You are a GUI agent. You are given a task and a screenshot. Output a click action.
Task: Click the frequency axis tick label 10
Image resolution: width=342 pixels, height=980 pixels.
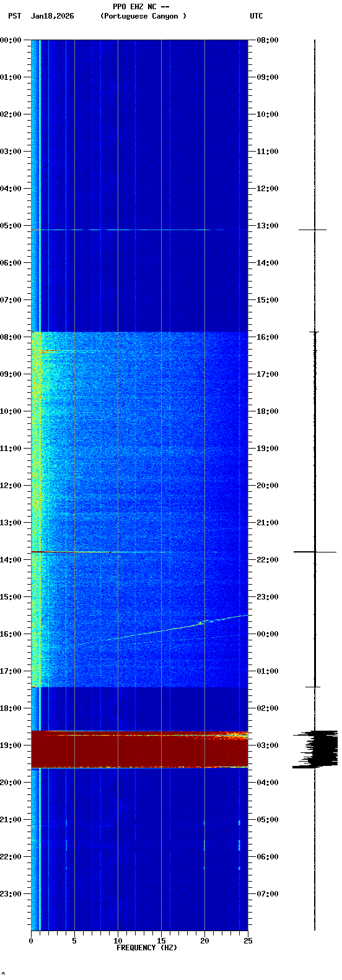coord(118,941)
